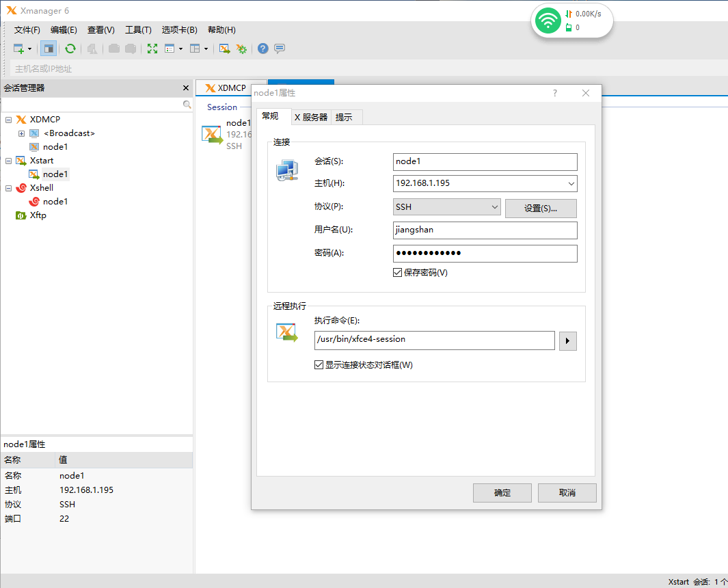
Task: Click the 值 column header
Action: 124,460
